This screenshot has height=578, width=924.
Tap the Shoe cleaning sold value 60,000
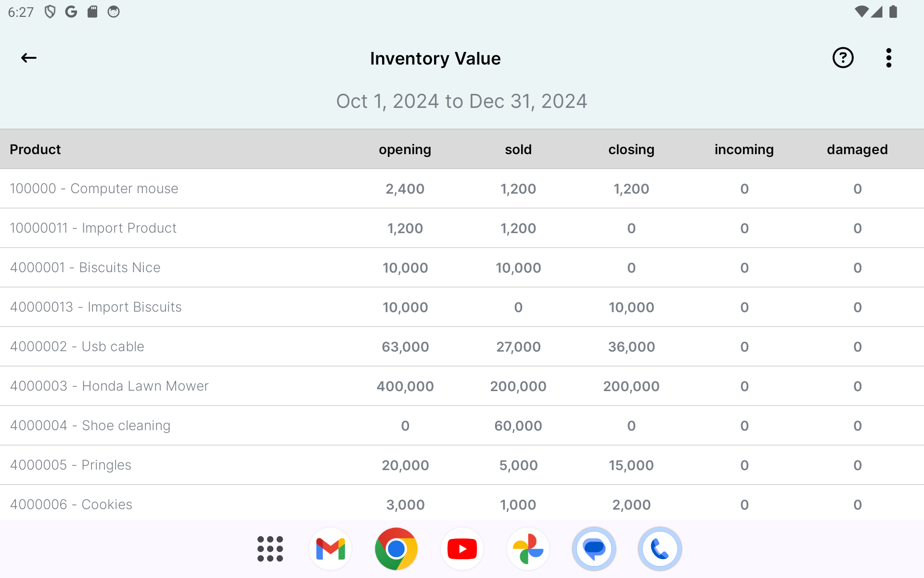(518, 426)
